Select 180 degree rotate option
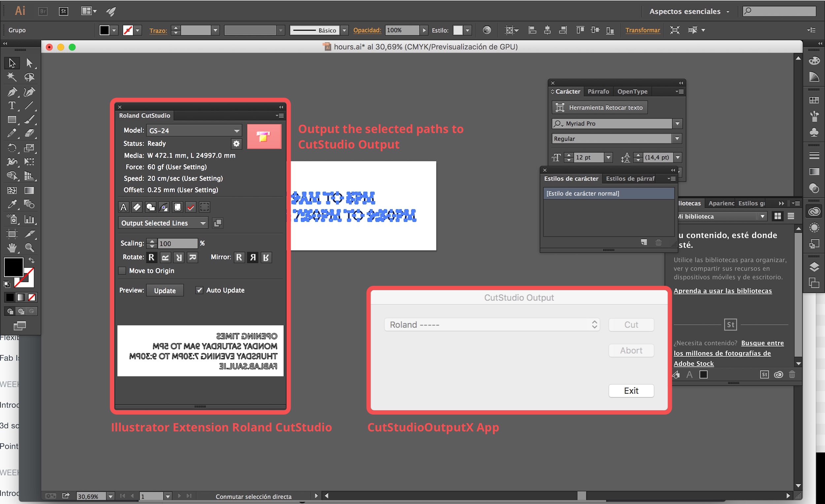The image size is (825, 504). (179, 257)
